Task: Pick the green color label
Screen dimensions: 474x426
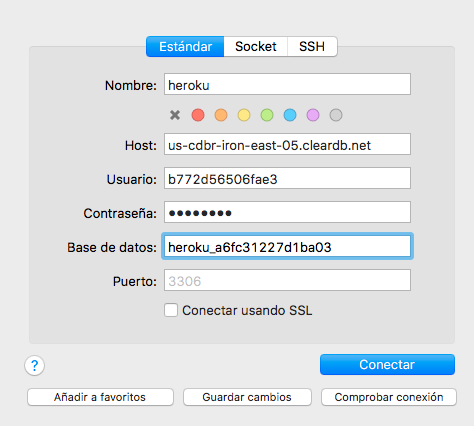Action: (x=267, y=115)
